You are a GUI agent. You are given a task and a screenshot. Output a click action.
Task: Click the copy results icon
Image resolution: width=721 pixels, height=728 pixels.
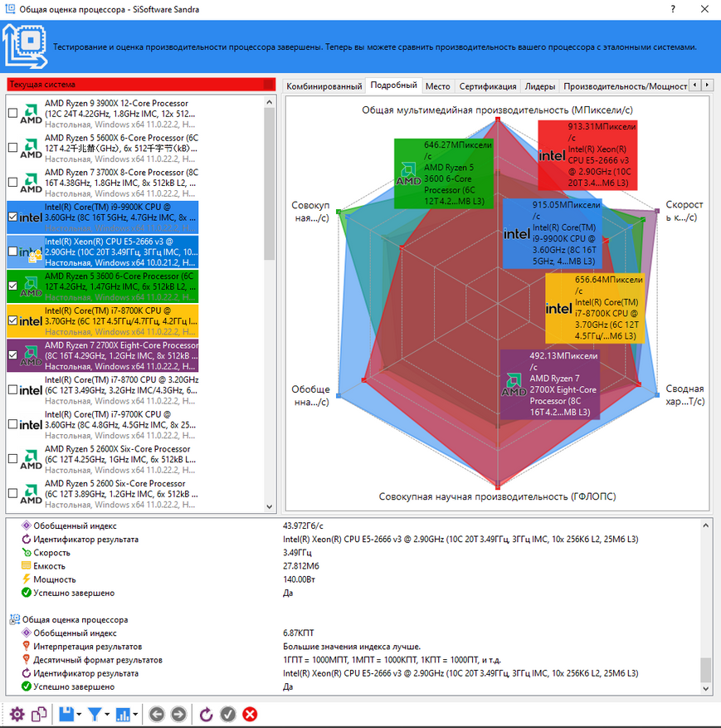pos(39,714)
